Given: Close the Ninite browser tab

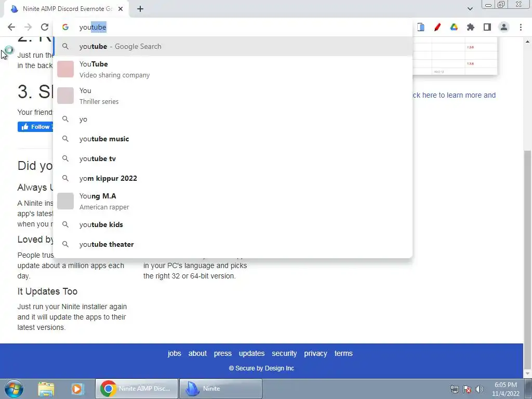Looking at the screenshot, I should (x=121, y=9).
